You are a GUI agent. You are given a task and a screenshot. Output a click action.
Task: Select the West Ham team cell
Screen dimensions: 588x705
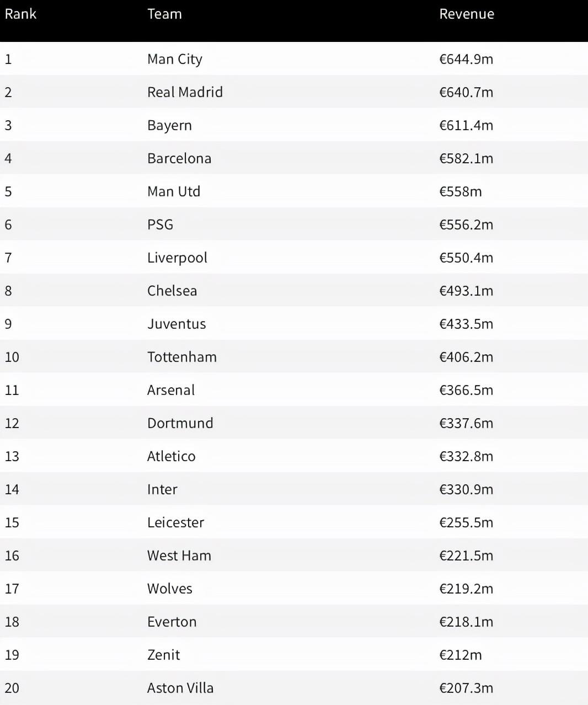(x=179, y=556)
